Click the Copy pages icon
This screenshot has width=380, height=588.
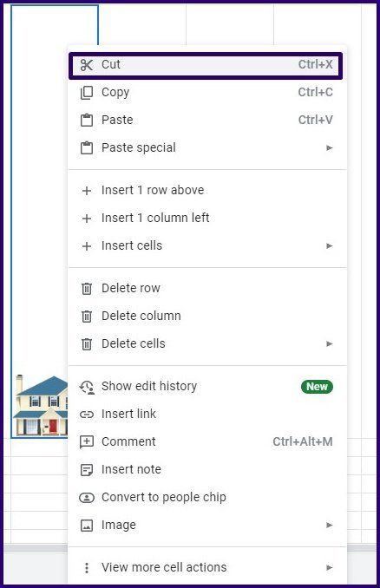click(87, 93)
